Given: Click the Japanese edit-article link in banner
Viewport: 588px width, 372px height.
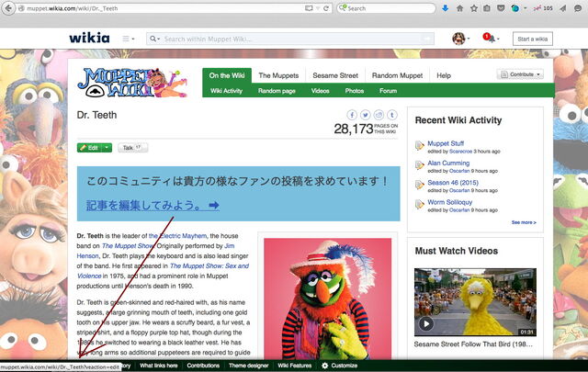Looking at the screenshot, I should tap(153, 205).
